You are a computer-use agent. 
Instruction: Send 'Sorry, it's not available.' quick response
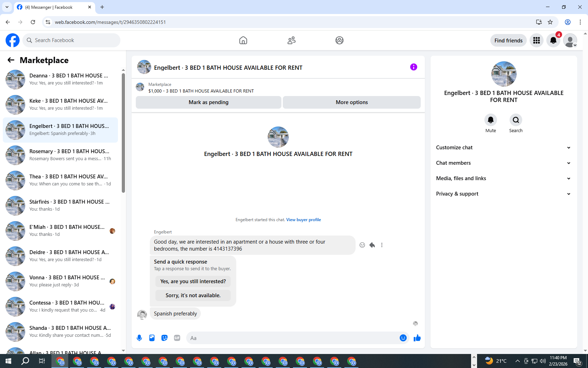coord(193,295)
